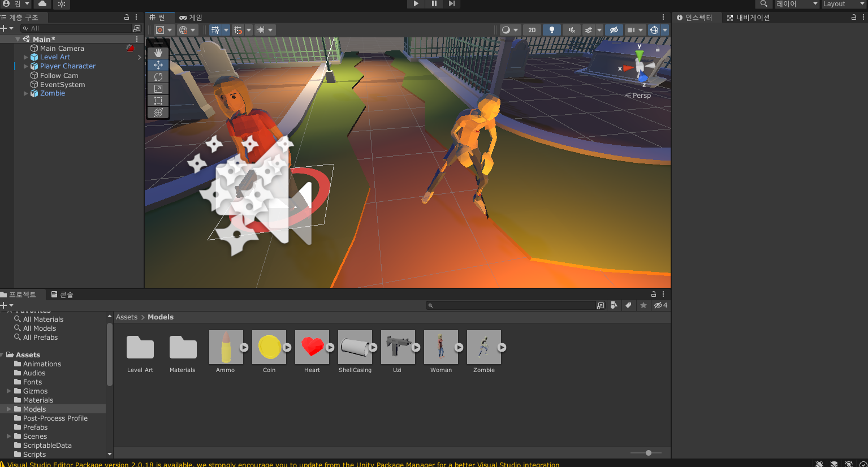Open the Layers dropdown in top bar
Screen dimensions: 868x467
(796, 4)
